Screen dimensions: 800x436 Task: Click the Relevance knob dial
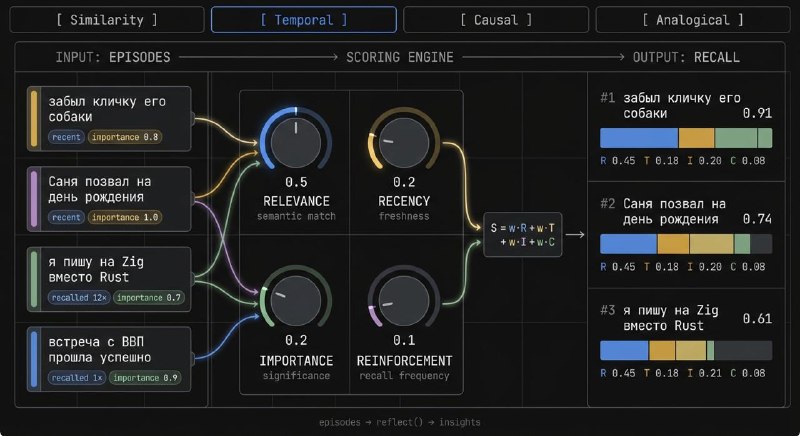click(x=296, y=143)
